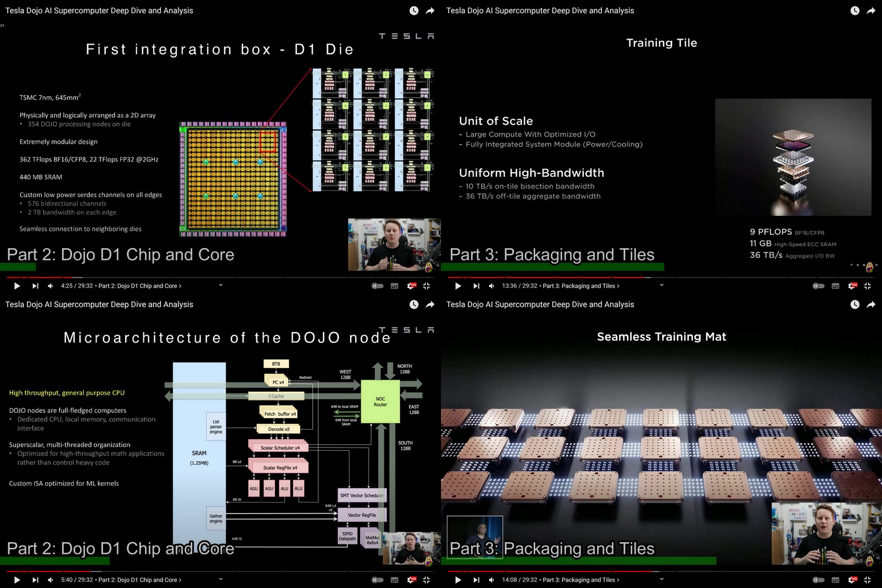The width and height of the screenshot is (882, 588).
Task: Open the chapter list chevron in the Packaging and Tiles player
Action: coord(661,286)
